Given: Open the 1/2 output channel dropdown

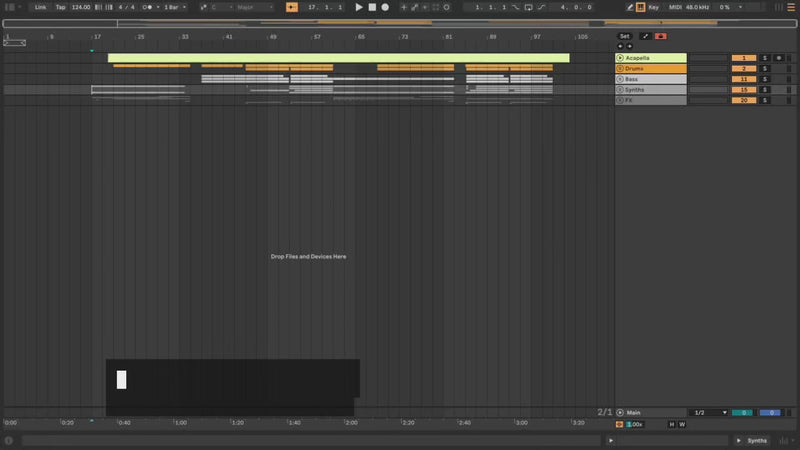Looking at the screenshot, I should coord(710,412).
